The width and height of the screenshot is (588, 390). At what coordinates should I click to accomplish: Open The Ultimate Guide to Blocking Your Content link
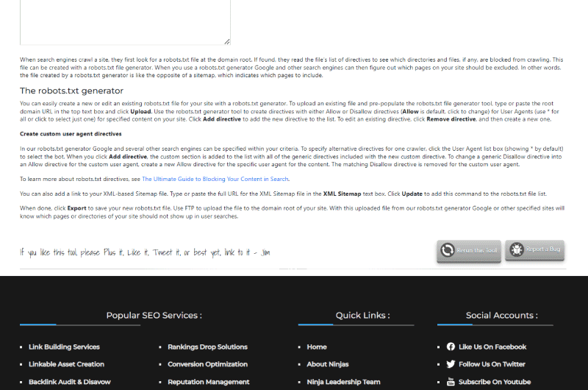[215, 179]
